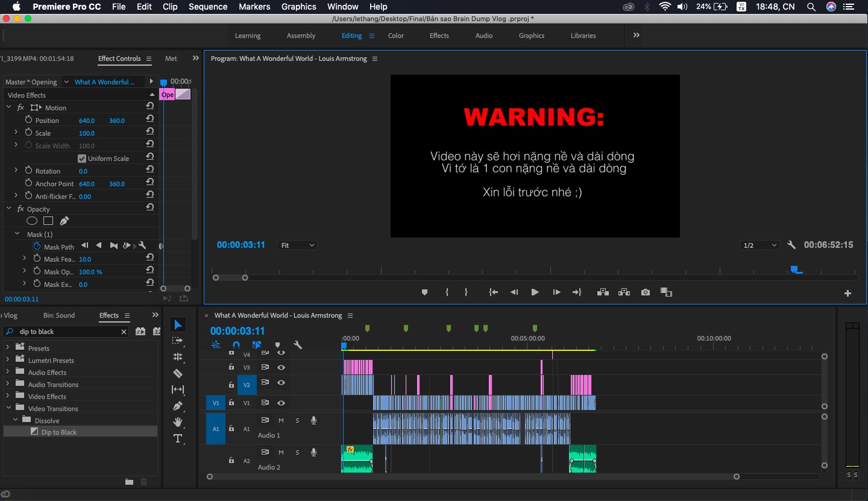868x501 pixels.
Task: Switch to the Graphics workspace tab
Action: tap(532, 36)
